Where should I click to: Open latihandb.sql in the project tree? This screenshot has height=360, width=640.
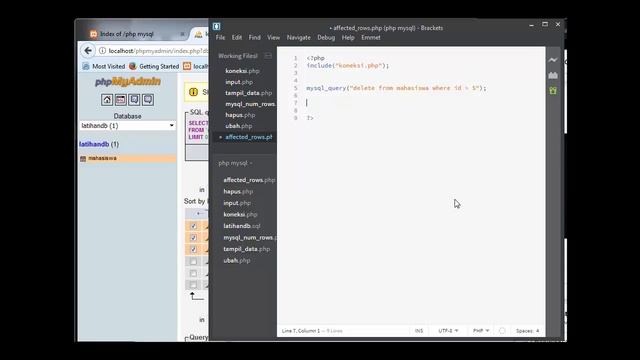(242, 226)
